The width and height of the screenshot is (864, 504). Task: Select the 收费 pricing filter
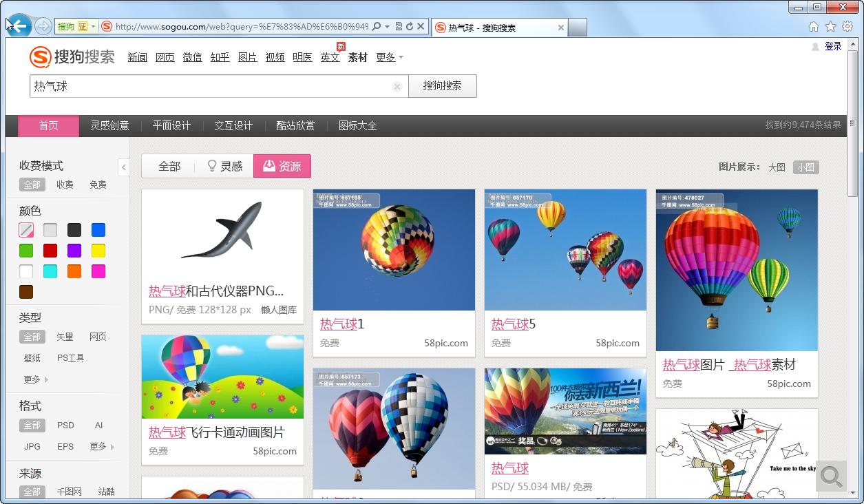[66, 184]
